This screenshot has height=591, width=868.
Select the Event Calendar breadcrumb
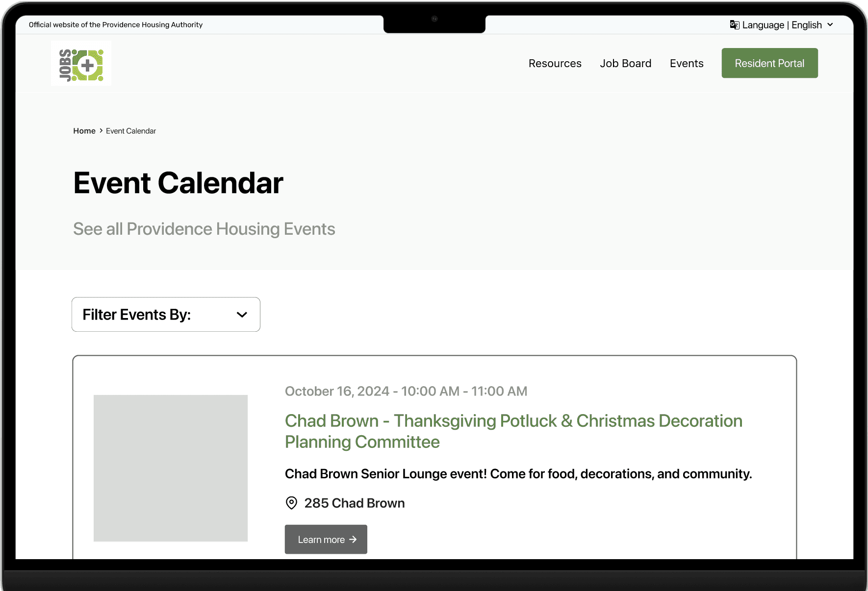(131, 131)
